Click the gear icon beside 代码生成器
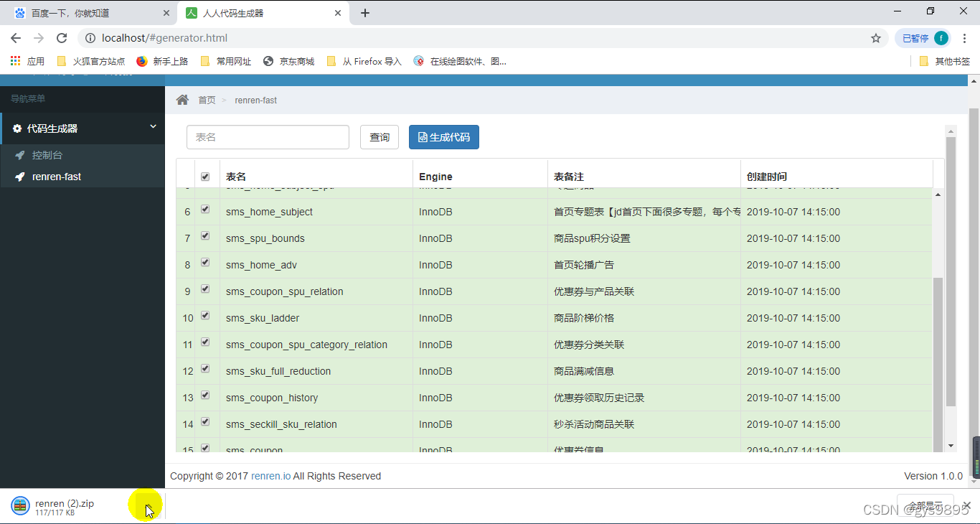 (x=17, y=128)
